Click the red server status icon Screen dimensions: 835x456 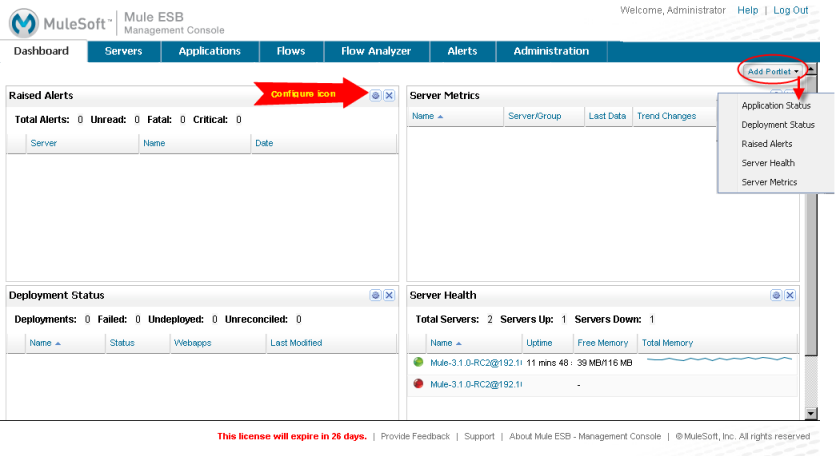pos(418,383)
